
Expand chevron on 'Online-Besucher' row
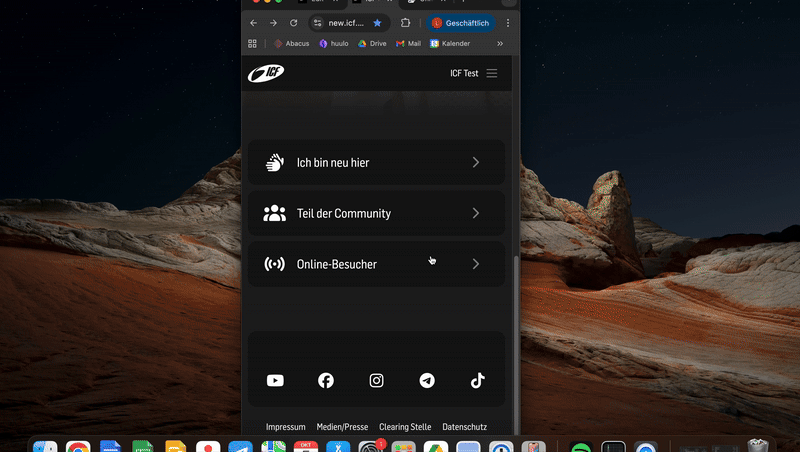pyautogui.click(x=476, y=264)
